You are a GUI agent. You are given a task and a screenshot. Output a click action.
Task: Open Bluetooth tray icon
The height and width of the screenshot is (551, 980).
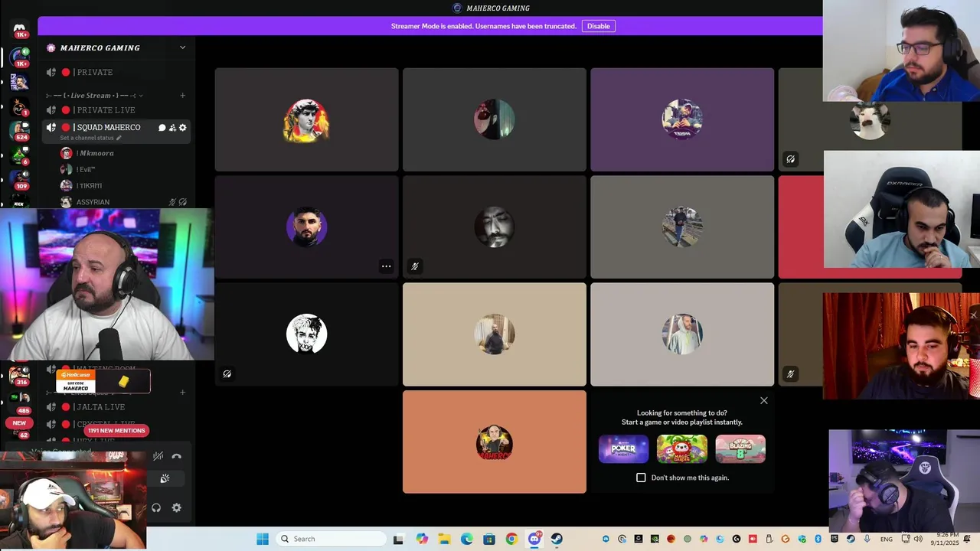(x=818, y=539)
